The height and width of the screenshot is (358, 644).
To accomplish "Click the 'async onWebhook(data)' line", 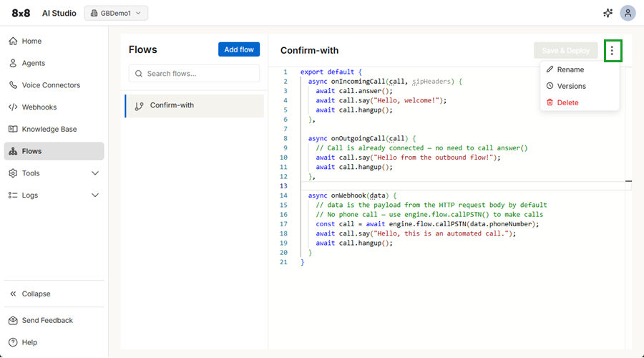I will (x=352, y=195).
